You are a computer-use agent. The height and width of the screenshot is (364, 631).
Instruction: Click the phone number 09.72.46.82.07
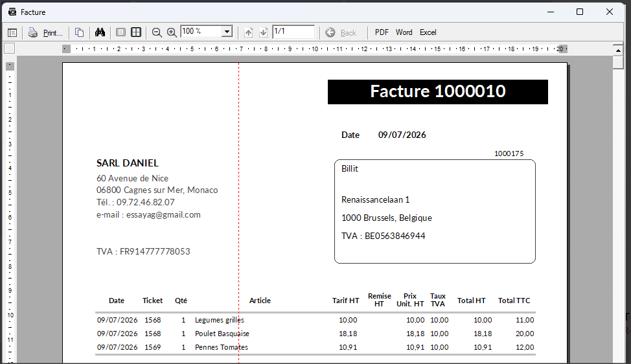click(145, 202)
